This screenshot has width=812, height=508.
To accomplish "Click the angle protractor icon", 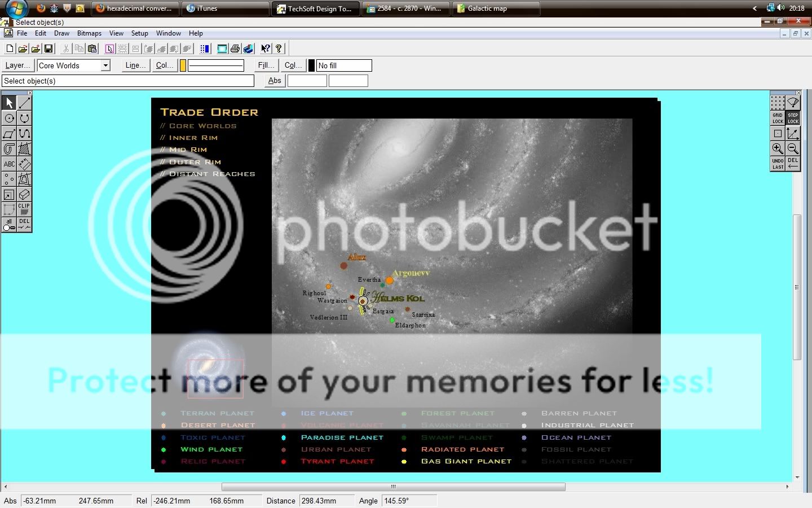I will coord(793,103).
